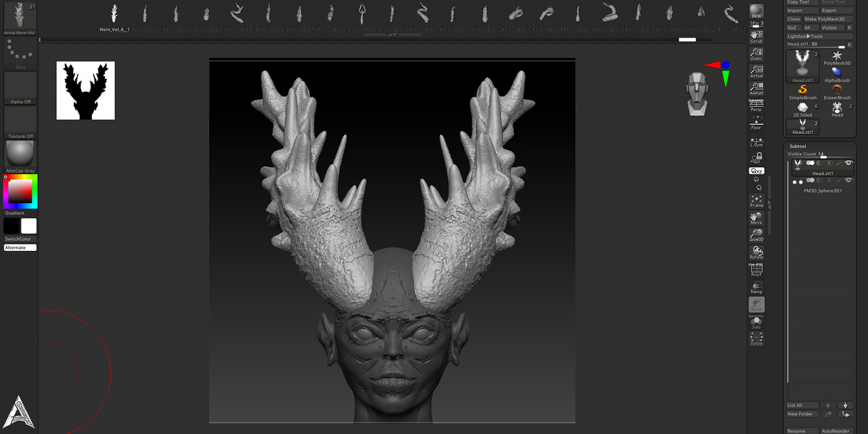Pick a color in the color picker square
The height and width of the screenshot is (434, 868).
20,191
